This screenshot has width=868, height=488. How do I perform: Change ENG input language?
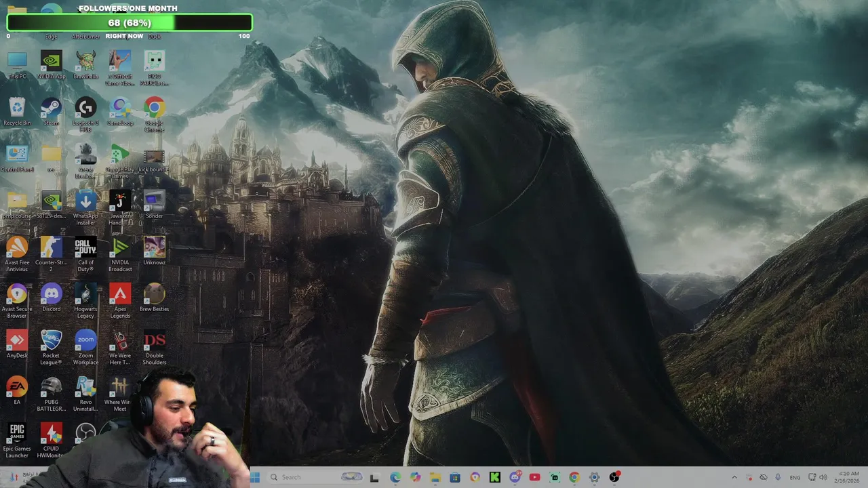(795, 477)
